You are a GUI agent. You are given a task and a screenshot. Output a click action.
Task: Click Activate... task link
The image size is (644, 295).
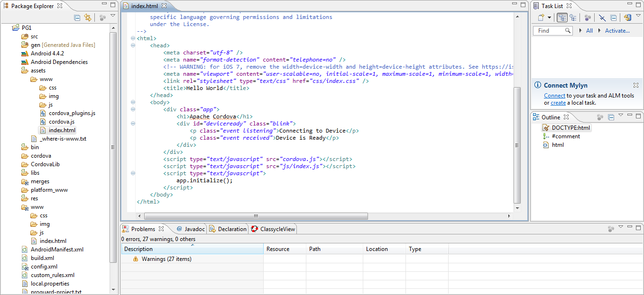[x=617, y=31]
